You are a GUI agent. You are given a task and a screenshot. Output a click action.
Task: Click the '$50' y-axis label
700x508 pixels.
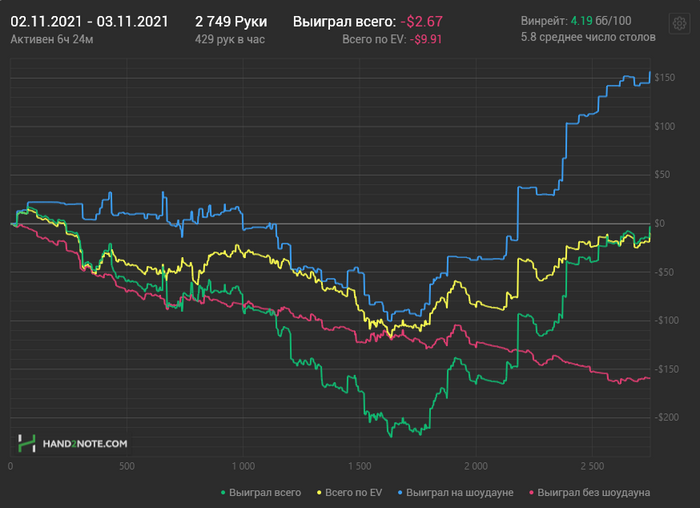point(662,175)
